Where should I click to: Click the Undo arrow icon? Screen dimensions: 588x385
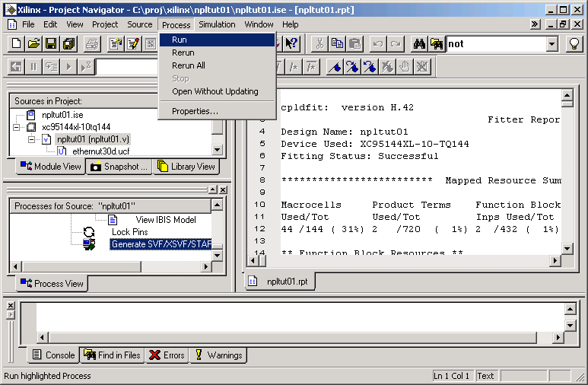(x=378, y=44)
